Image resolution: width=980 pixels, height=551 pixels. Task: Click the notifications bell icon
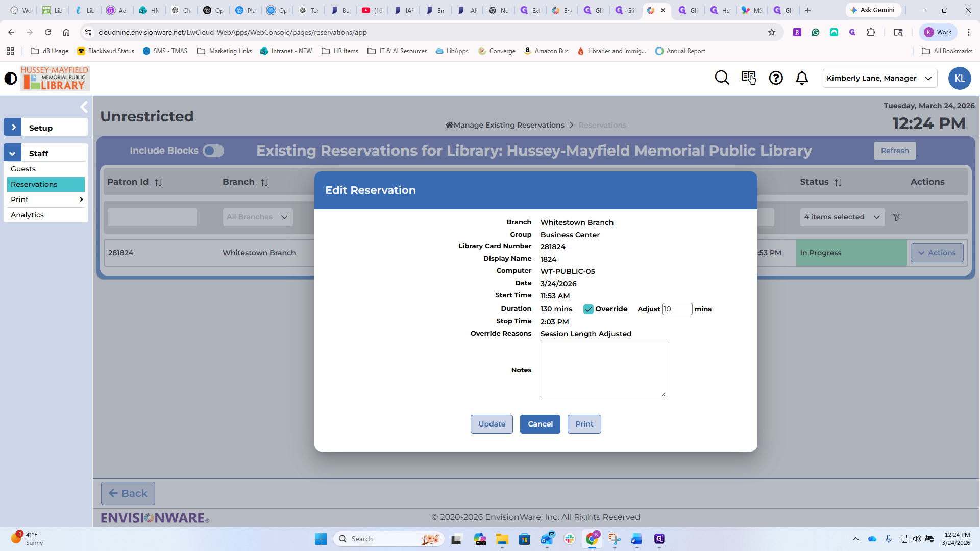coord(802,78)
